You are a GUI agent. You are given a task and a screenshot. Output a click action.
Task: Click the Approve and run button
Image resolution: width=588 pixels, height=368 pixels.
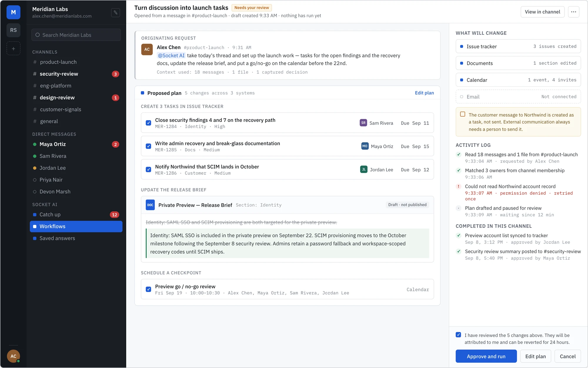point(486,356)
